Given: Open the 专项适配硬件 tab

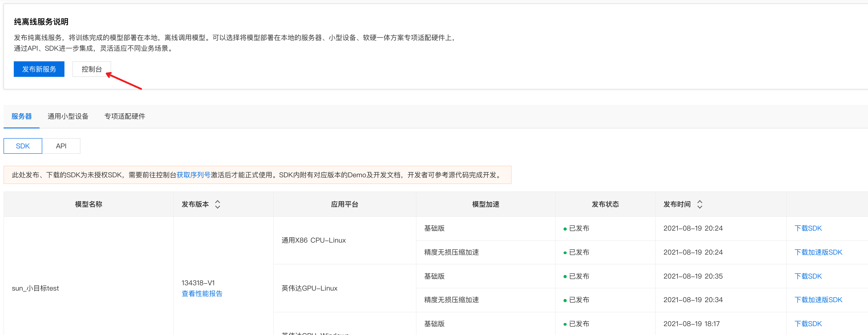Looking at the screenshot, I should [125, 116].
